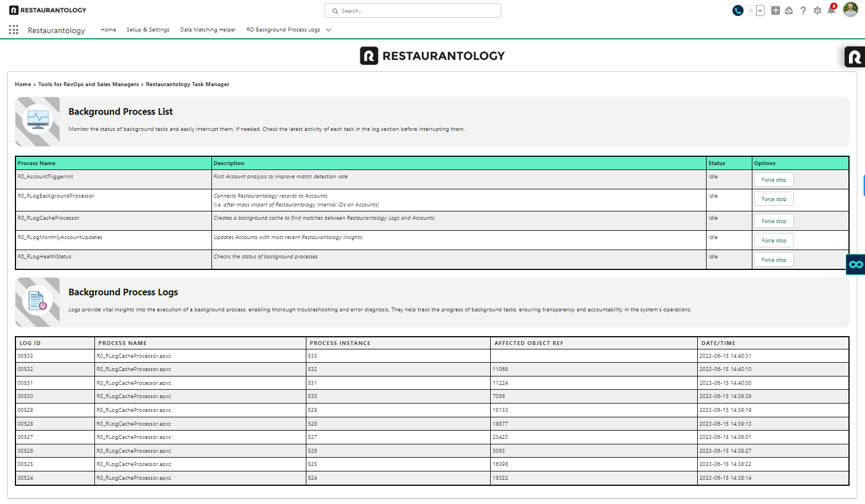Viewport: 865px width, 504px height.
Task: Click description 'Checks the status of background processes'
Action: click(266, 257)
